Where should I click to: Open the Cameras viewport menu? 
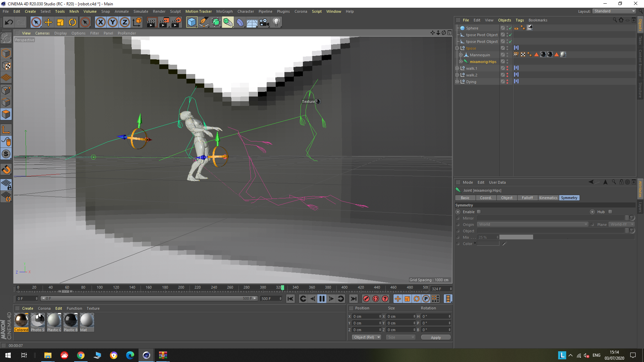[x=42, y=33]
